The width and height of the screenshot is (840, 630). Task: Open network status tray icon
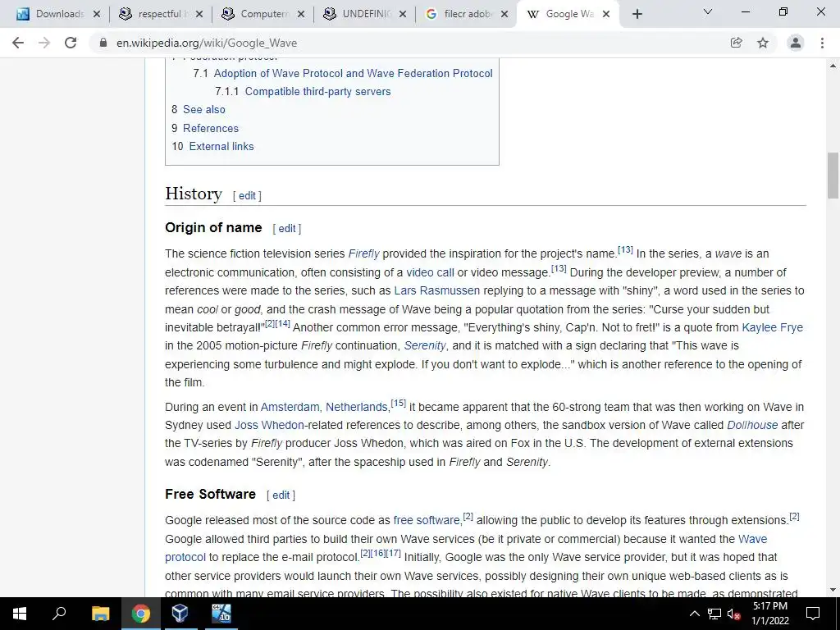[x=714, y=614]
